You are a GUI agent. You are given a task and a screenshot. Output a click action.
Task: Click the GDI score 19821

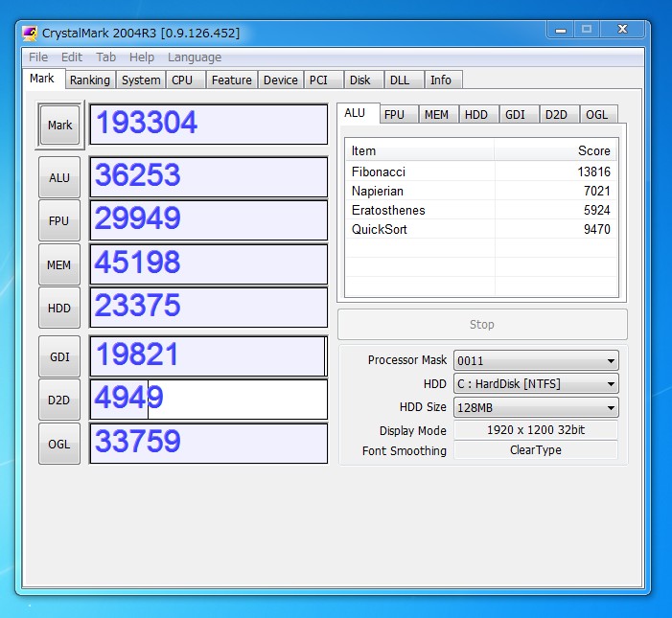tap(209, 356)
